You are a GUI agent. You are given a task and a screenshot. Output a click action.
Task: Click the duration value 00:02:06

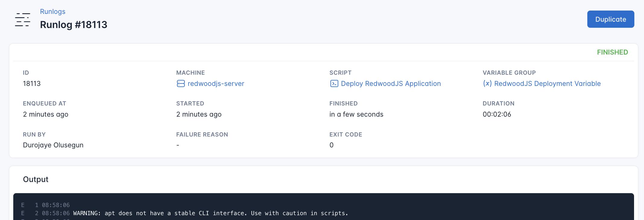pyautogui.click(x=497, y=114)
